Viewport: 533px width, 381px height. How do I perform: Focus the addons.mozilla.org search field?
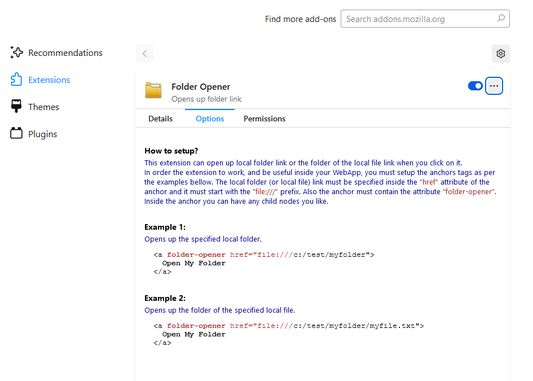(425, 19)
